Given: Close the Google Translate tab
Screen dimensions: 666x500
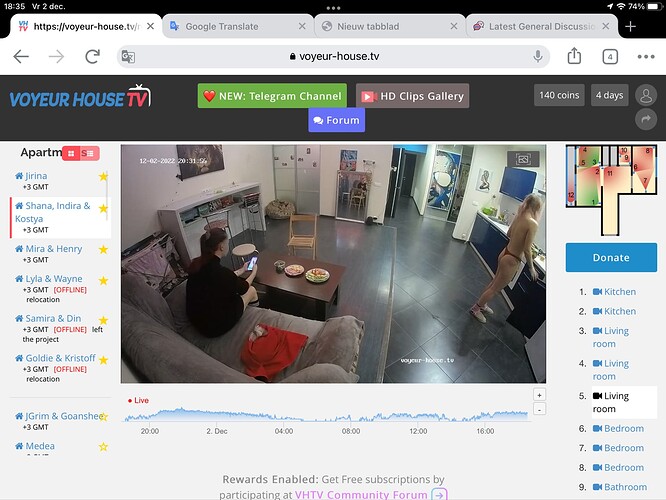Looking at the screenshot, I should pyautogui.click(x=302, y=26).
